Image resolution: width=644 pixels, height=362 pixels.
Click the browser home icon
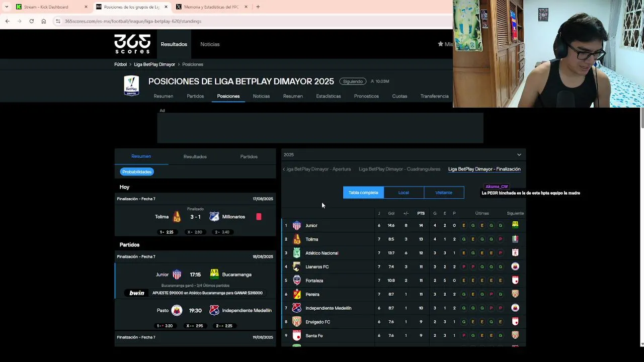[44, 21]
